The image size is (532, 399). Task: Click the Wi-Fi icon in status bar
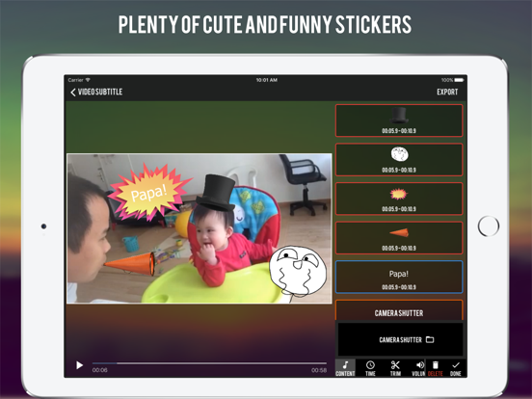[x=88, y=80]
